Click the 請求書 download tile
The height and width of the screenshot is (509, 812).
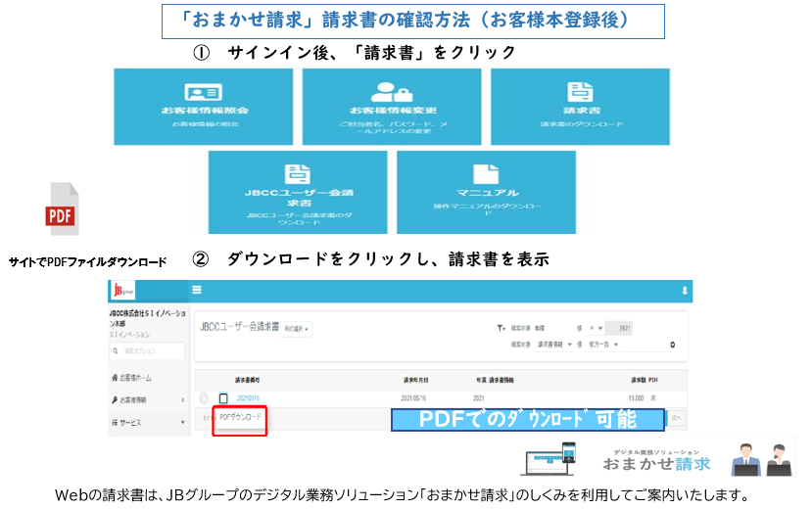pos(581,107)
